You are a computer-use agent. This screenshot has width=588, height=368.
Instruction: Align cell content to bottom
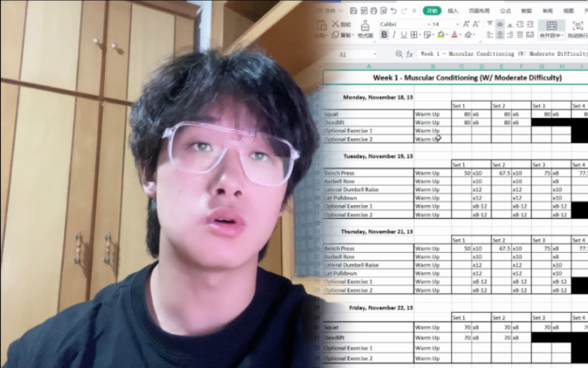click(x=510, y=24)
